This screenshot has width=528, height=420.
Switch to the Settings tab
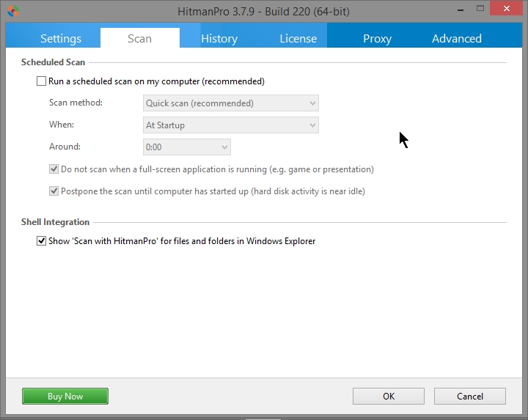click(61, 38)
